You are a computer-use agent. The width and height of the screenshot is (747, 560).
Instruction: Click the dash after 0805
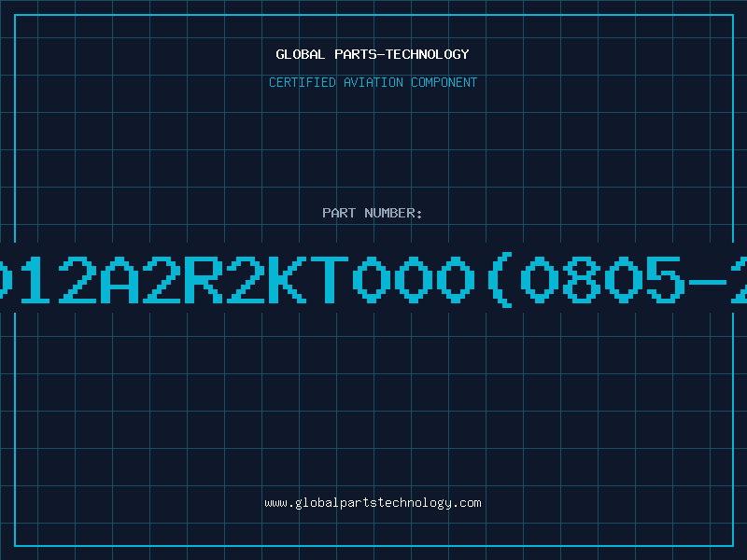(707, 282)
